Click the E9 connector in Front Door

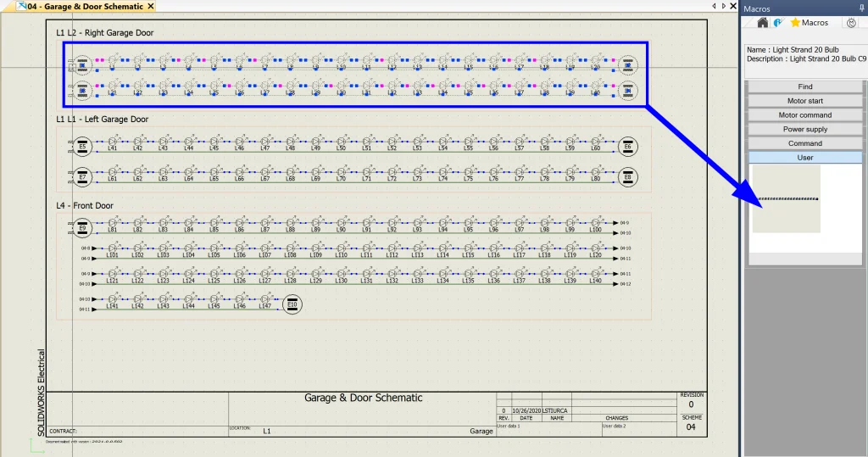coord(83,227)
